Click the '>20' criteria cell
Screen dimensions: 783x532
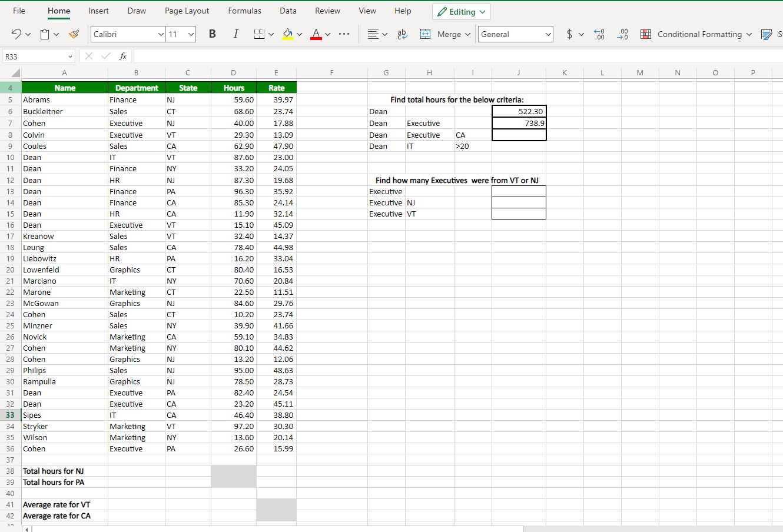click(473, 146)
